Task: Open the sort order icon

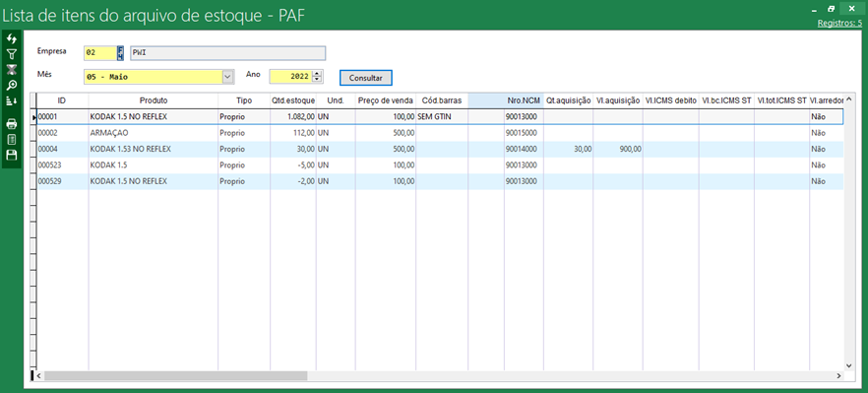Action: pyautogui.click(x=11, y=100)
